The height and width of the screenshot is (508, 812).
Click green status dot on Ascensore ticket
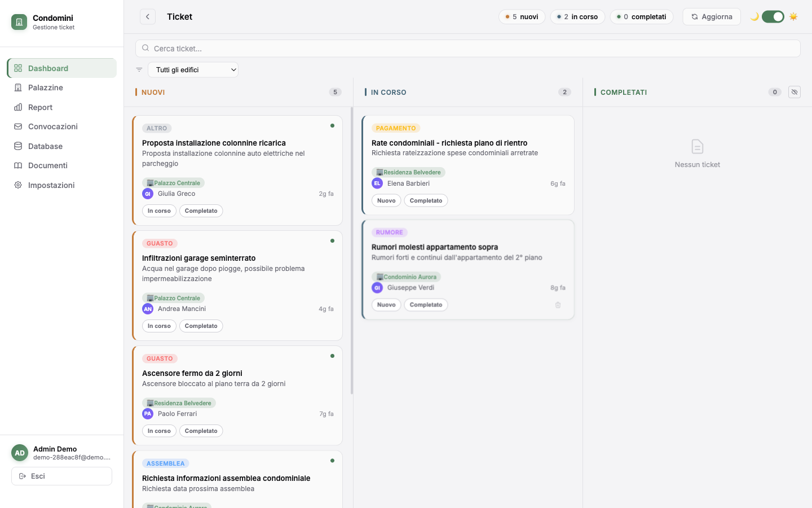[x=333, y=356]
